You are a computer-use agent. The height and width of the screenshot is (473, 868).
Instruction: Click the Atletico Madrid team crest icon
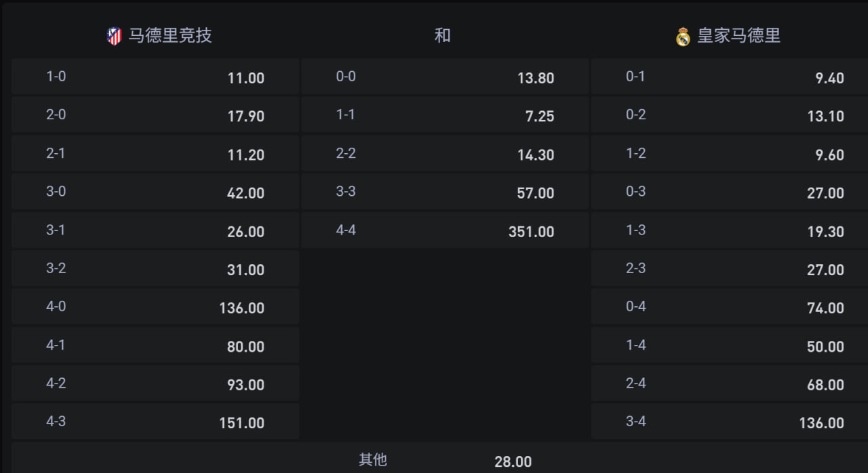click(x=114, y=36)
